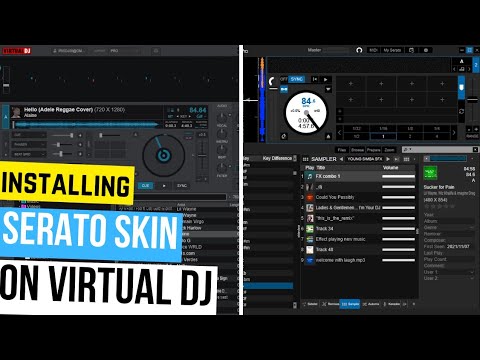
Task: Switch to the Karaoke tab at bottom
Action: pyautogui.click(x=392, y=304)
